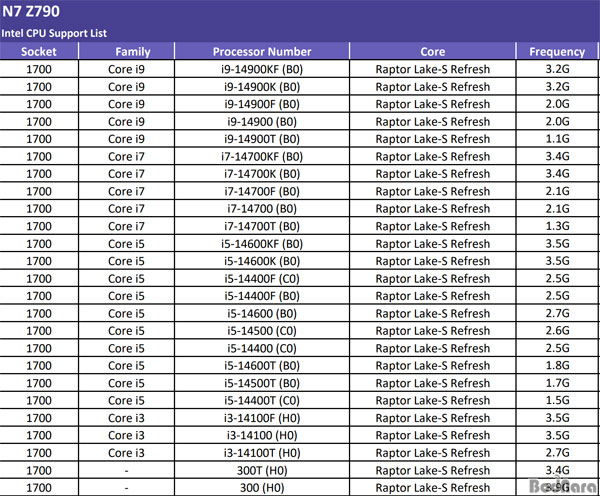Screen dimensions: 600x496
Task: Select the i3-14100T (H0) cell
Action: click(262, 453)
